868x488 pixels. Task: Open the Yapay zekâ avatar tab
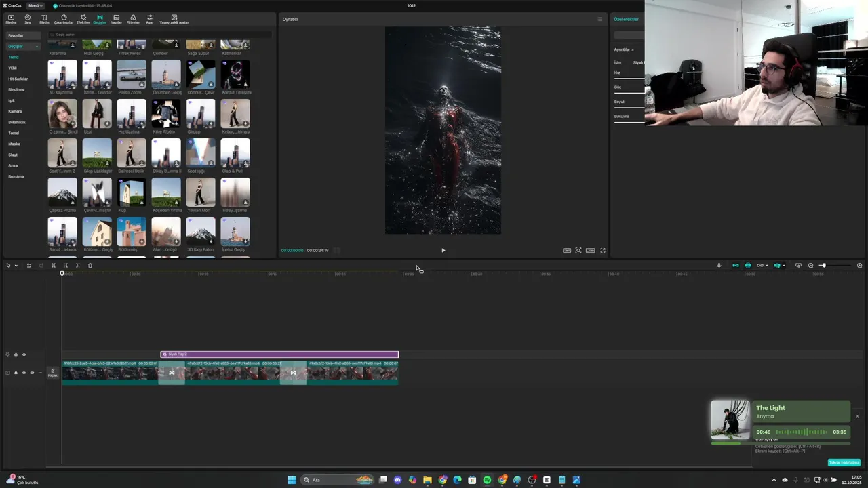click(x=174, y=19)
